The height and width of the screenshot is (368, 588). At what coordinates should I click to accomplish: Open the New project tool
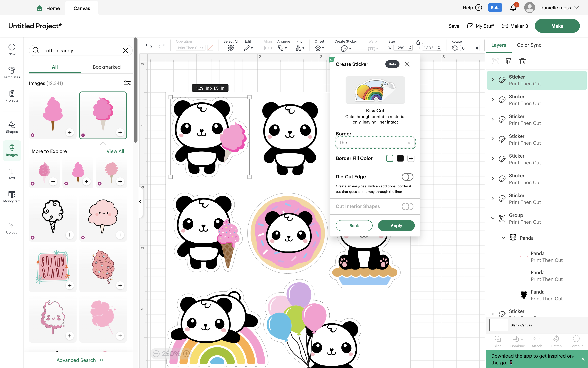(x=12, y=50)
